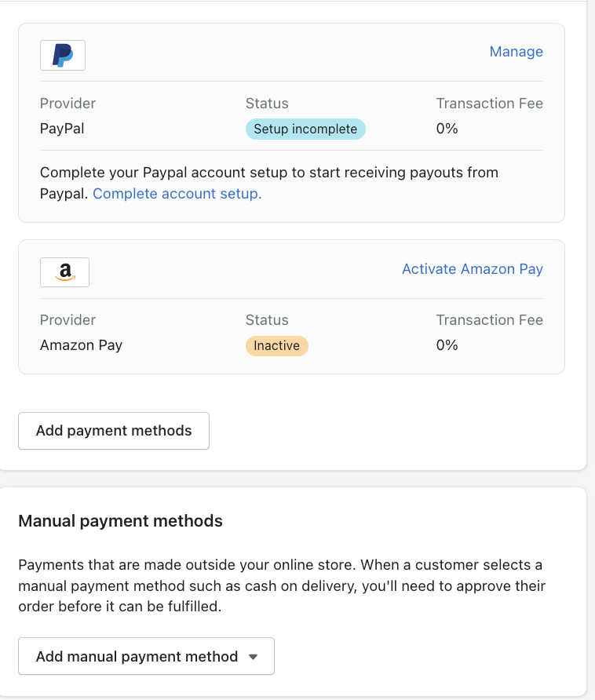This screenshot has height=700, width=595.
Task: Click Complete account setup link
Action: click(177, 194)
